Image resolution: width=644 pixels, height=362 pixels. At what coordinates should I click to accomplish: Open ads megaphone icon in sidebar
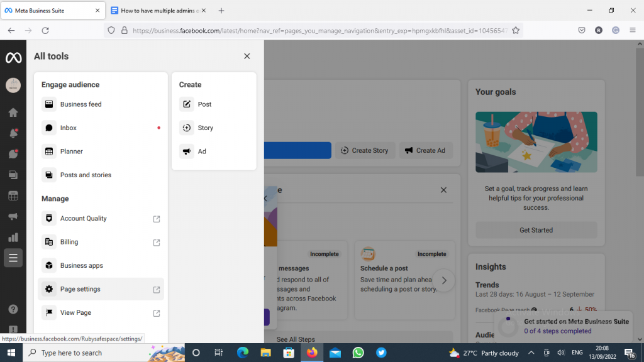[x=13, y=217]
